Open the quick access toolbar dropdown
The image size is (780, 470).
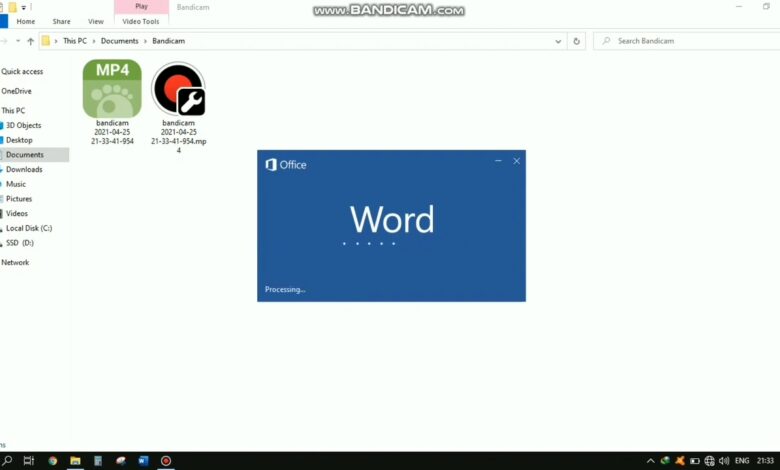click(x=23, y=7)
